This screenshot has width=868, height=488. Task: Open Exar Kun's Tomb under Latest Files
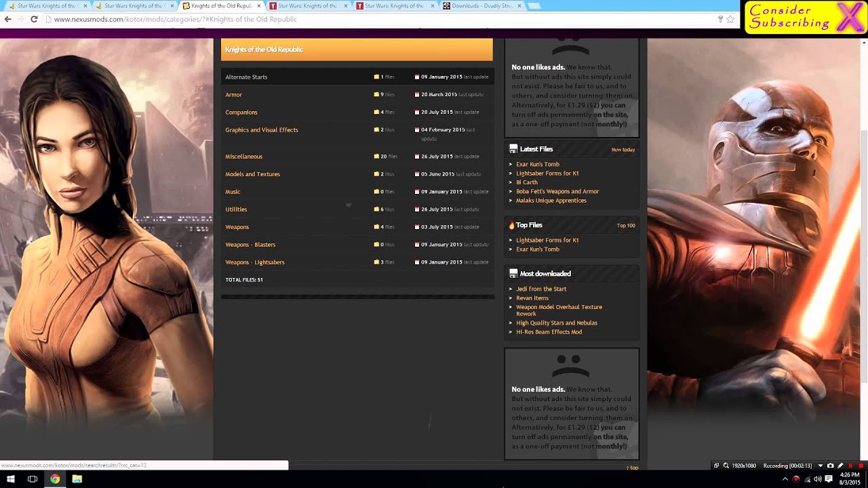[x=538, y=164]
